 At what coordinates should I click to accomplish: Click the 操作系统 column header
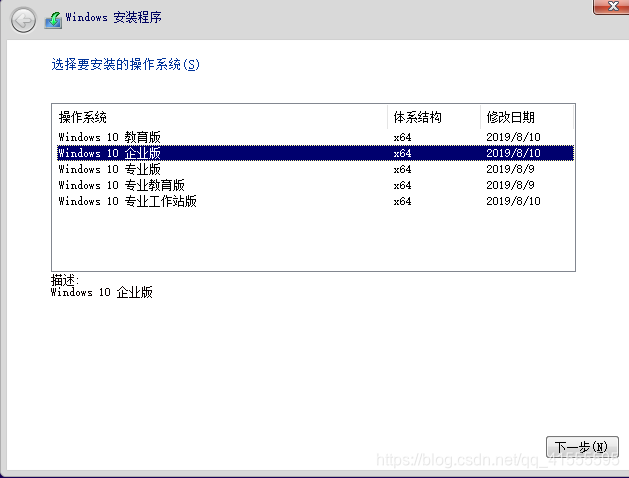tap(220, 117)
